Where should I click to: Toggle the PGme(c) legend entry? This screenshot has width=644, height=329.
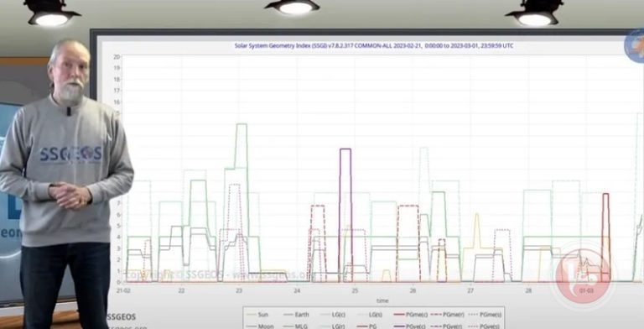[x=412, y=315]
